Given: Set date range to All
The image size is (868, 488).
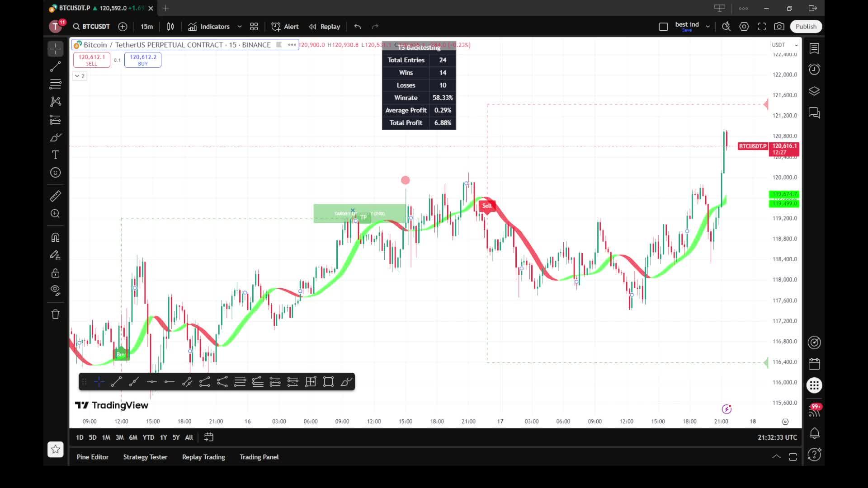Looking at the screenshot, I should click(189, 437).
